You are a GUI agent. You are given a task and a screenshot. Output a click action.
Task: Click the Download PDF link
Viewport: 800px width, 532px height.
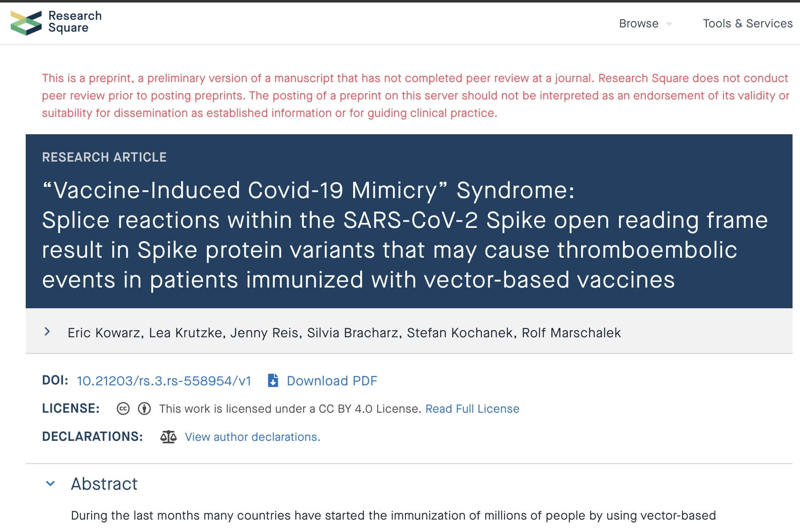pyautogui.click(x=332, y=381)
